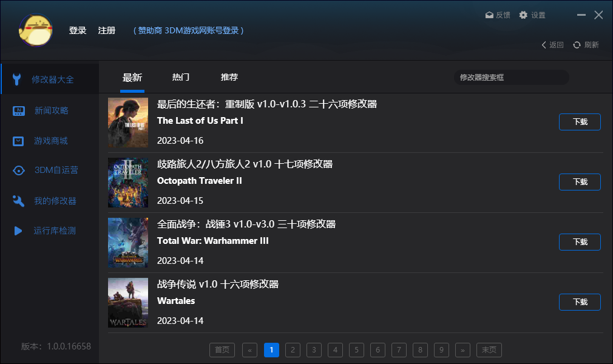Open the 运行库检测 play arrow icon
This screenshot has height=364, width=613.
click(x=18, y=231)
